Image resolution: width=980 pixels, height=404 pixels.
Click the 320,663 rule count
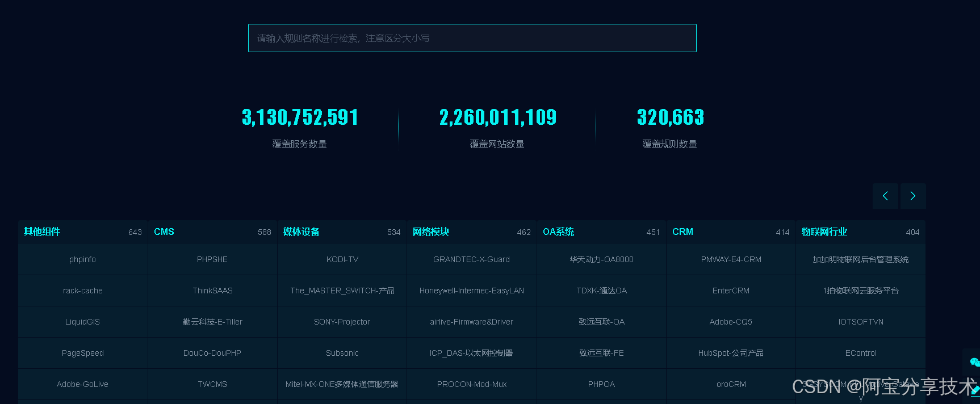pos(670,117)
